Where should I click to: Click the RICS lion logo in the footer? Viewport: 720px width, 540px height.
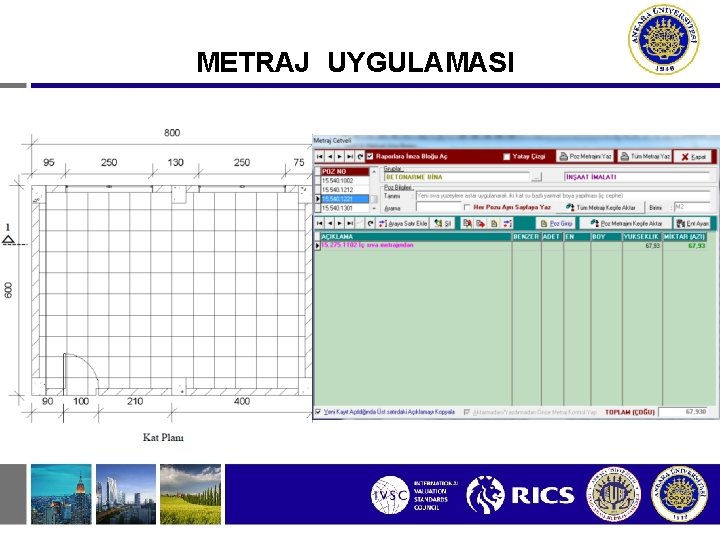[x=486, y=495]
